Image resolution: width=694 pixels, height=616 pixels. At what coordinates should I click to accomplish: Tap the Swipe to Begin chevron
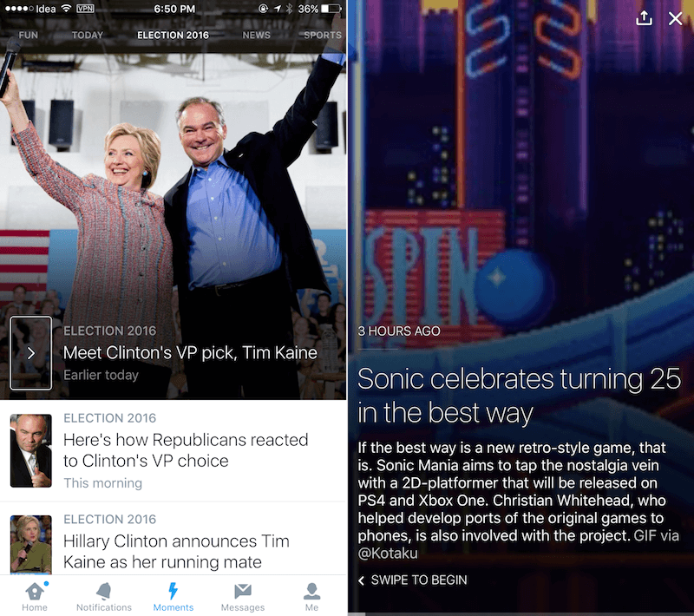(362, 580)
